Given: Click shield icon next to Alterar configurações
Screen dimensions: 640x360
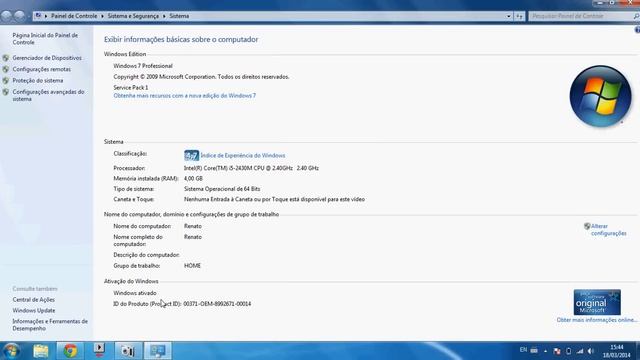Looking at the screenshot, I should point(587,226).
